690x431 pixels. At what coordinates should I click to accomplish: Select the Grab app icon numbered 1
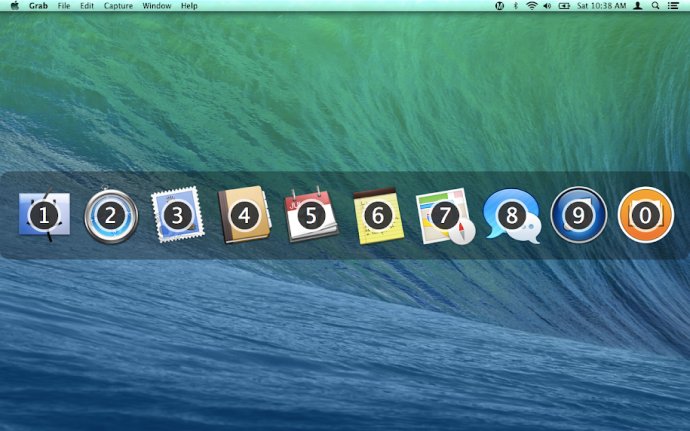pyautogui.click(x=44, y=215)
